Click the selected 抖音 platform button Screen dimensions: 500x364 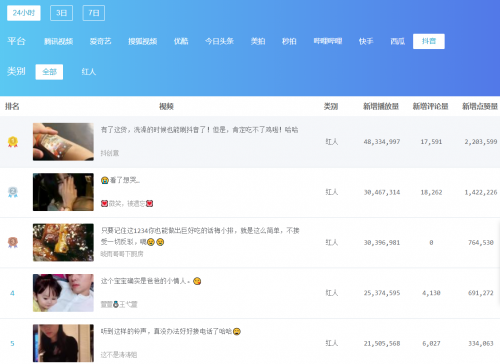click(x=429, y=41)
